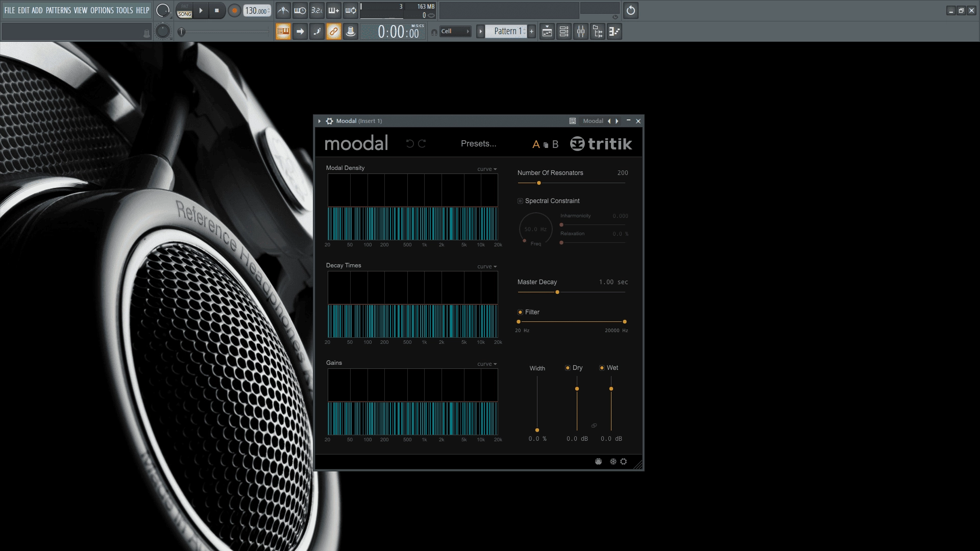
Task: Toggle the Wet checkbox
Action: pyautogui.click(x=602, y=368)
